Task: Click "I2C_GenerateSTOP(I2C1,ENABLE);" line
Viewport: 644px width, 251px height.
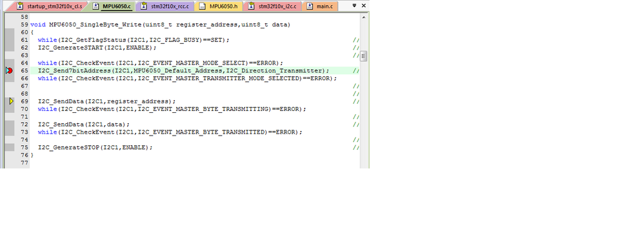Action: [96, 147]
